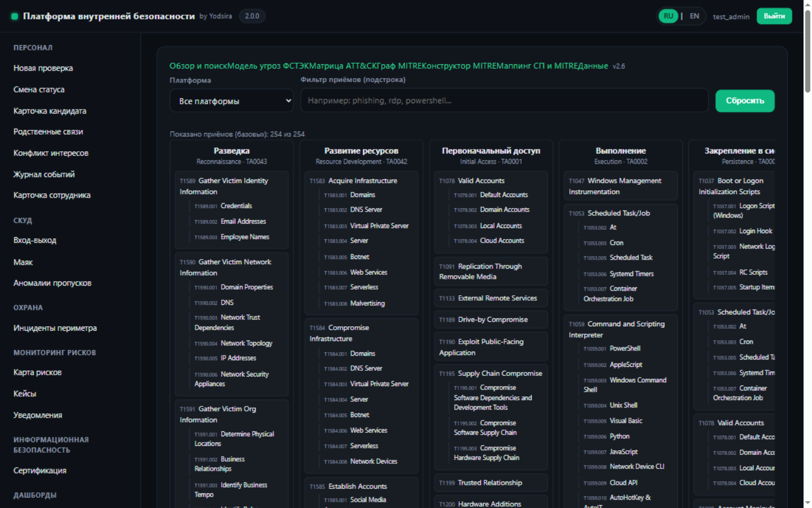Image resolution: width=812 pixels, height=508 pixels.
Task: Select Маяк in the sidebar
Action: coord(23,262)
